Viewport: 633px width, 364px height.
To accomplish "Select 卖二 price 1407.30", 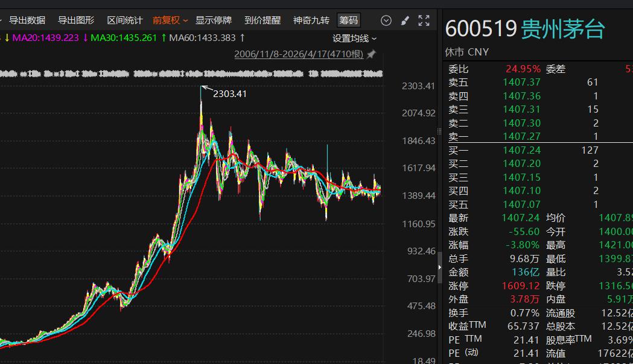I will point(521,123).
